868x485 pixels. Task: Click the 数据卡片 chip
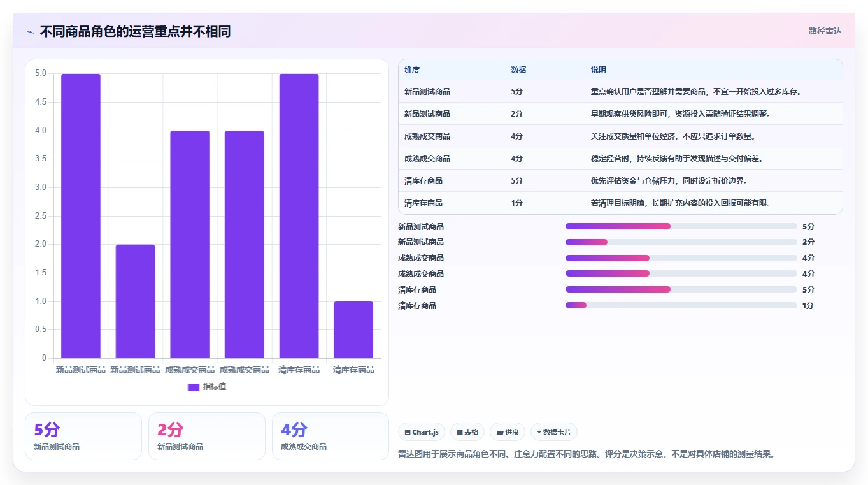pos(554,432)
